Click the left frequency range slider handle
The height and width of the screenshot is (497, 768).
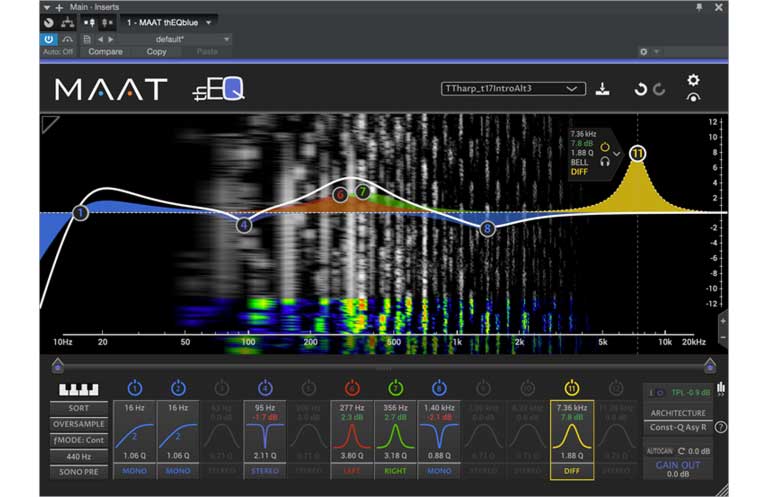58,365
